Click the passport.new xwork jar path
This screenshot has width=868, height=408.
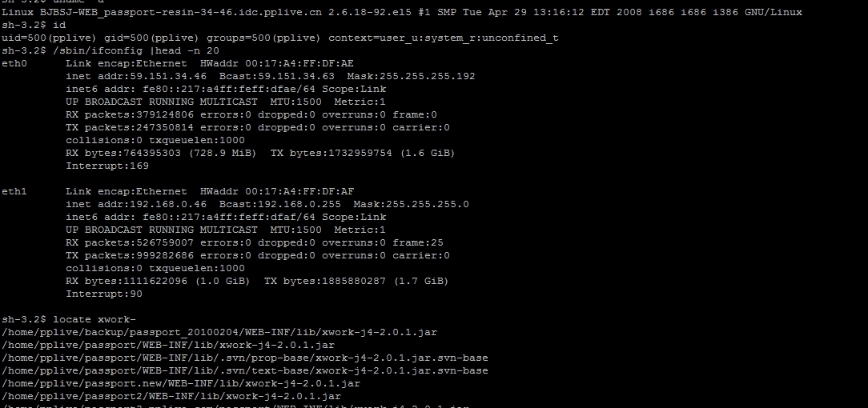pyautogui.click(x=181, y=383)
